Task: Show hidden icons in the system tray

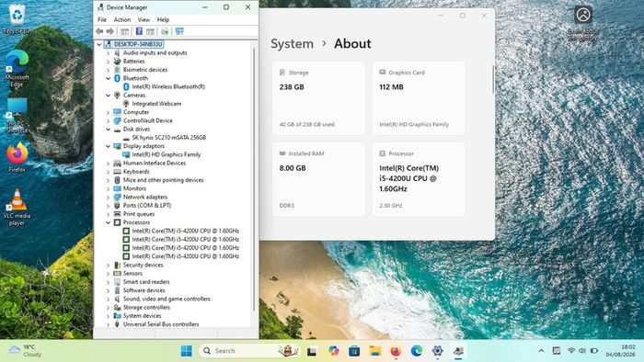Action: point(541,351)
